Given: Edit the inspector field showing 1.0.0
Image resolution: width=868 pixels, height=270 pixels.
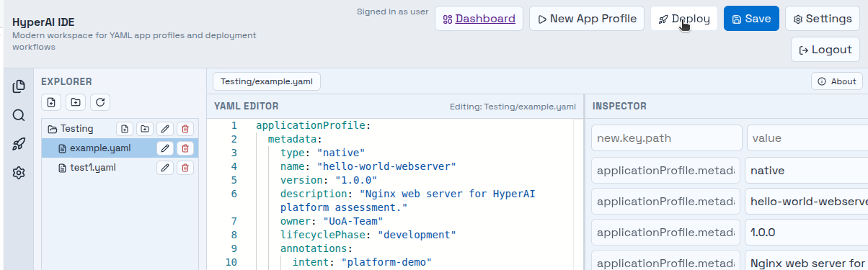Looking at the screenshot, I should coord(807,233).
